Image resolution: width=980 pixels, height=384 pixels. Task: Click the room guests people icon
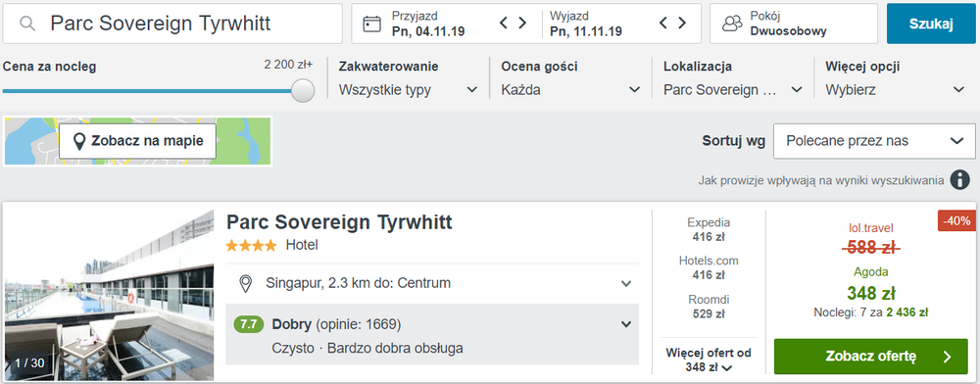[732, 24]
